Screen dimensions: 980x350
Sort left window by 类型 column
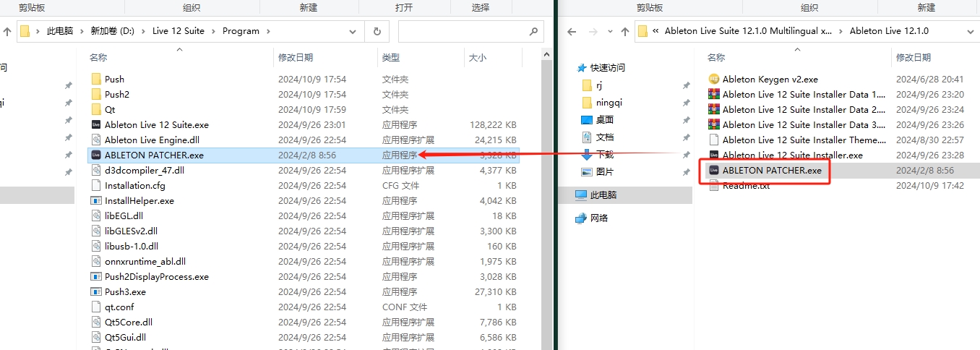(x=391, y=57)
